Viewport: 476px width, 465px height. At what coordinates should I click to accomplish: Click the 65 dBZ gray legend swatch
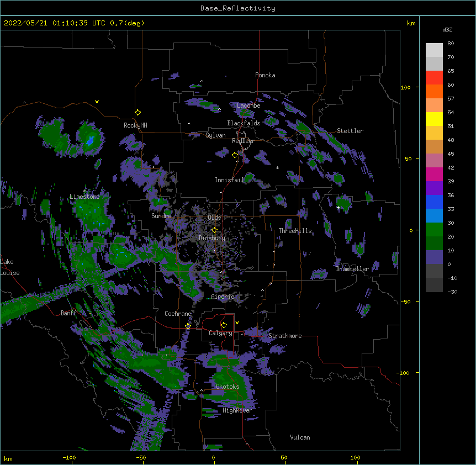[x=434, y=64]
